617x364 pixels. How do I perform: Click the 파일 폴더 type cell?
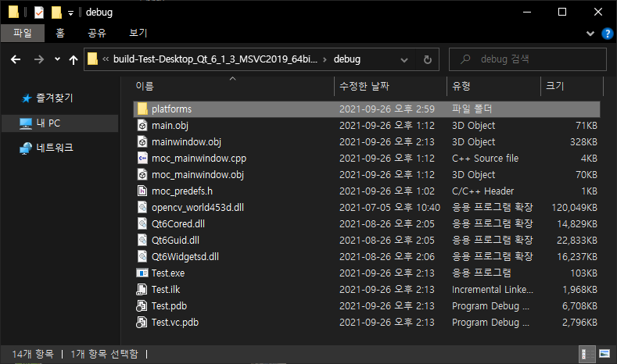(x=472, y=109)
